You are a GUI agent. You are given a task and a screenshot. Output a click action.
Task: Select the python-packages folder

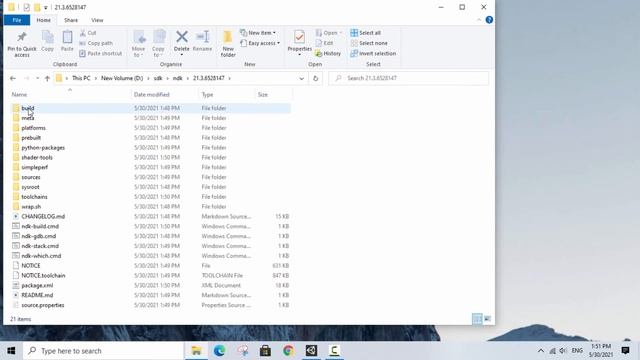(x=43, y=147)
